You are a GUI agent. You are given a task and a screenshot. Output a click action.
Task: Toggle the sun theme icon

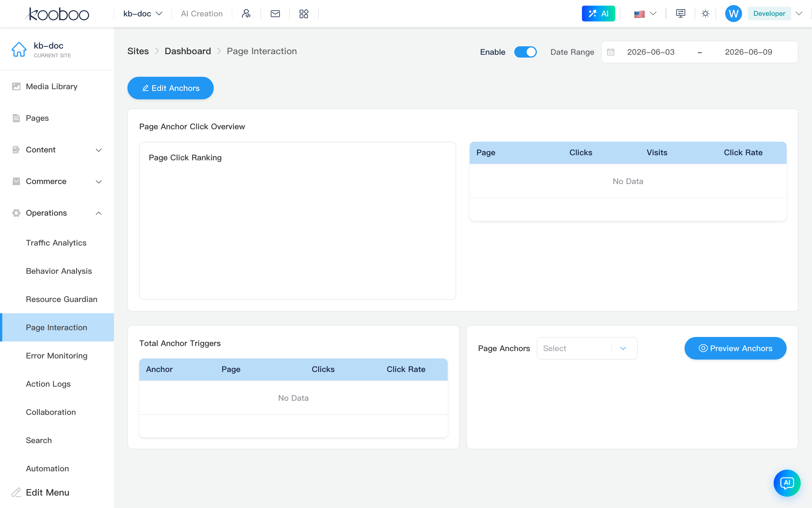pyautogui.click(x=705, y=14)
